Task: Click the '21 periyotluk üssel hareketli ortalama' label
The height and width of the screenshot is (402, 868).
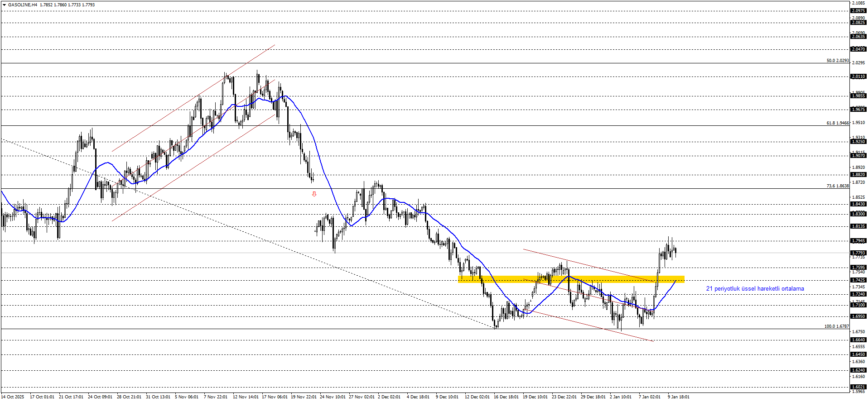Action: [x=755, y=289]
